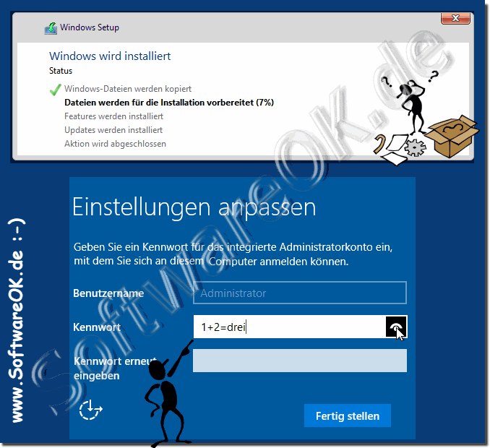Click the 'Kennwort' label
Image resolution: width=490 pixels, height=448 pixels.
(97, 327)
